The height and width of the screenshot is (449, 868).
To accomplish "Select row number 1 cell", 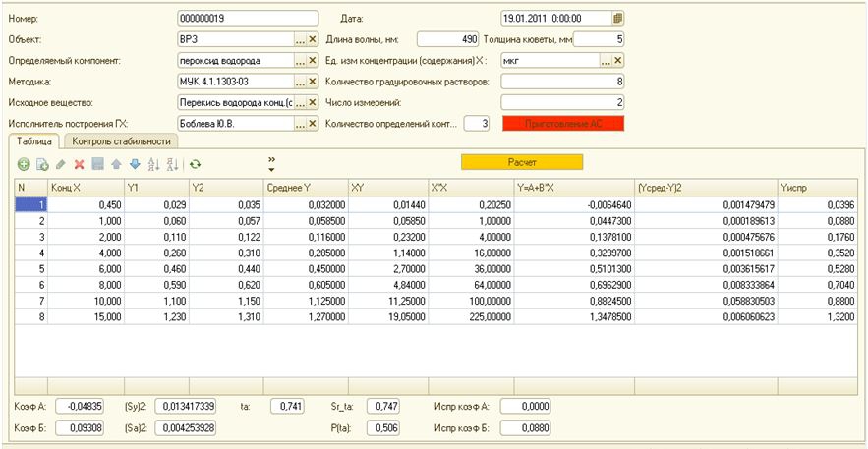I will (31, 205).
